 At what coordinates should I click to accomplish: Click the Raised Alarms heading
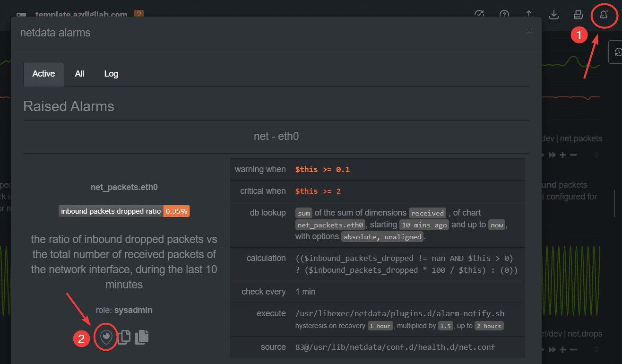point(69,106)
